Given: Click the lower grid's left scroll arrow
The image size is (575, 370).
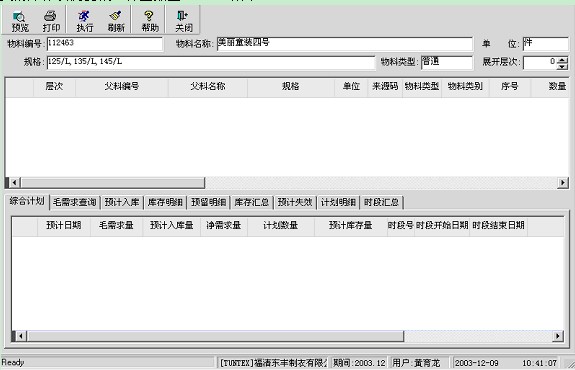Looking at the screenshot, I should pos(21,336).
